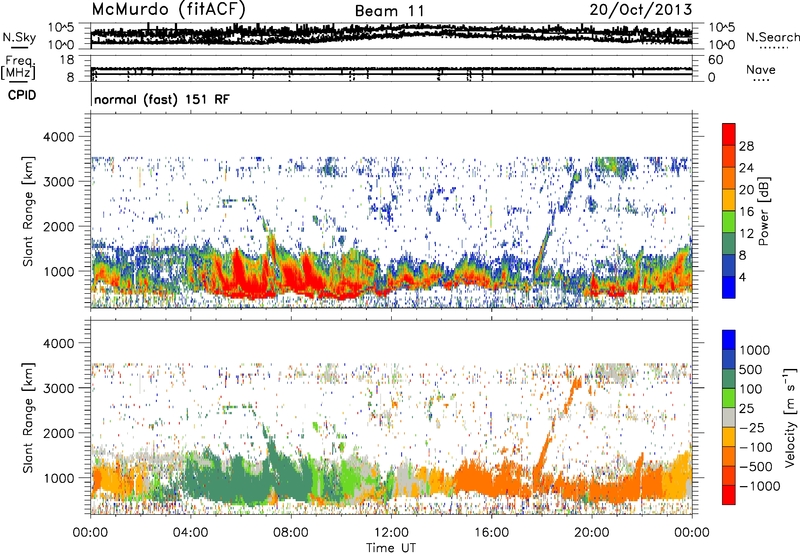Click the '16' tick on power colorbar
The image size is (800, 554).
(746, 212)
